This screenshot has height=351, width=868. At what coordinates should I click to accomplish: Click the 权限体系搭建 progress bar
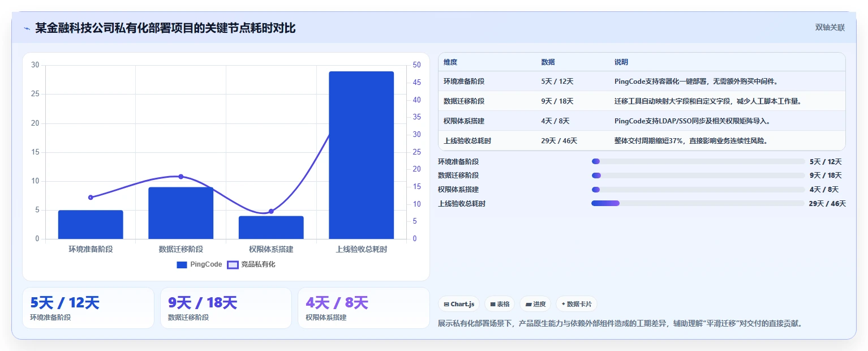[x=698, y=190]
